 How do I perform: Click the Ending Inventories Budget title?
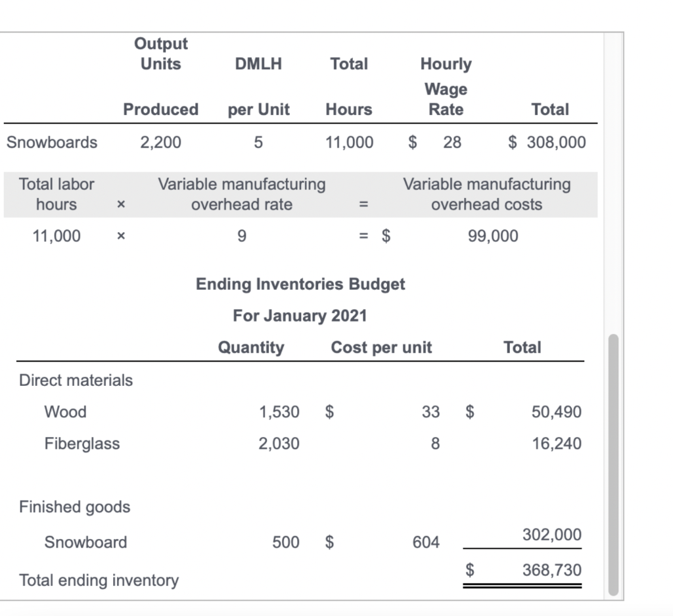300,284
